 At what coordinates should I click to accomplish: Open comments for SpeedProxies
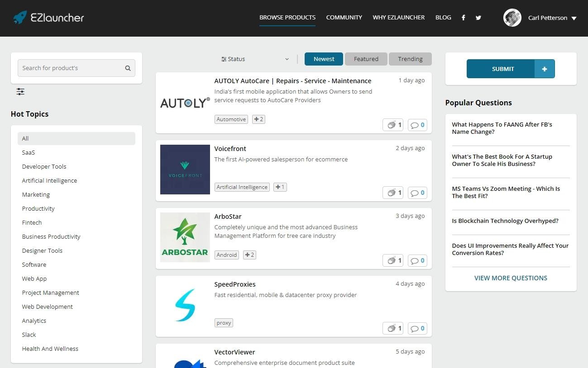[x=417, y=328]
